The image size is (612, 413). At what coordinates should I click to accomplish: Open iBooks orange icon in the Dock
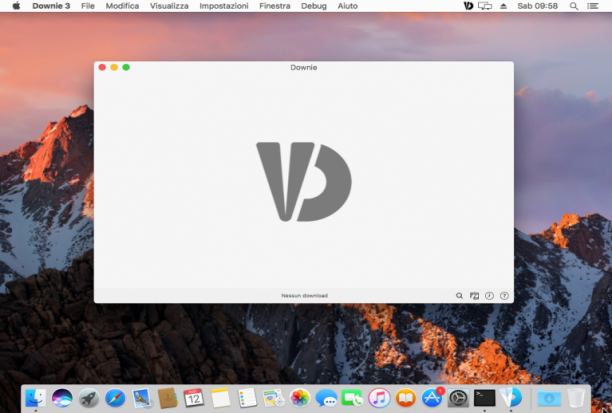pos(406,398)
